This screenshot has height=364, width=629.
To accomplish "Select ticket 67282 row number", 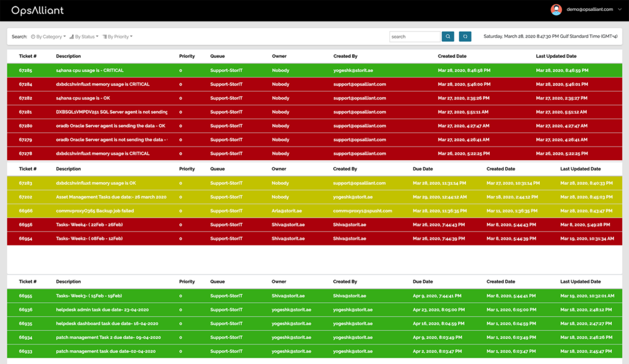I will tap(25, 98).
